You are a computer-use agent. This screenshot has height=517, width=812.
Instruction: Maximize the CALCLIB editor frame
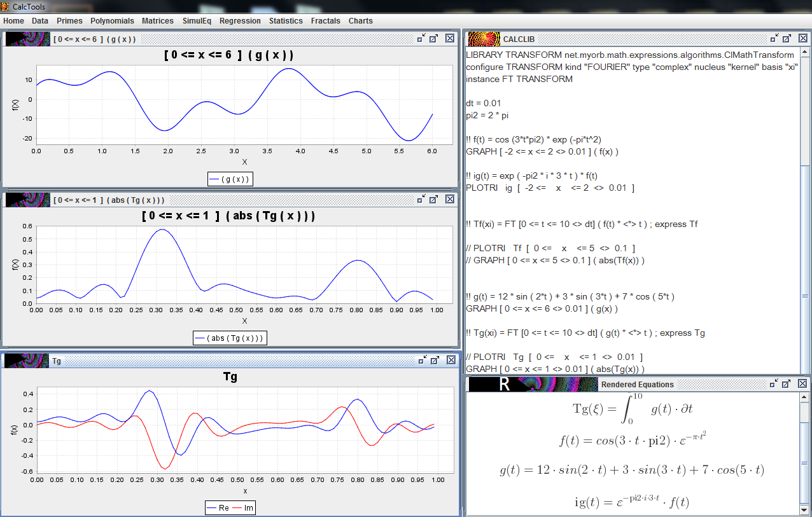787,39
